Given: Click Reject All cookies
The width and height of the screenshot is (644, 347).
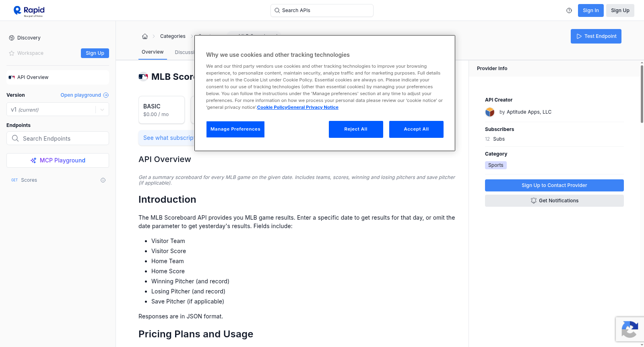Looking at the screenshot, I should pos(356,129).
